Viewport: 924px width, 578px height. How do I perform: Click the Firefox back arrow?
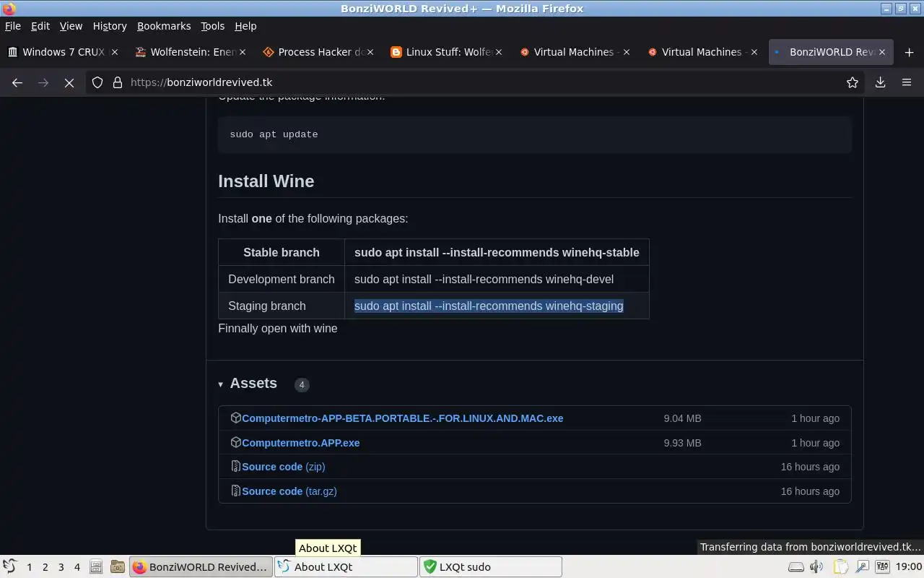(17, 82)
